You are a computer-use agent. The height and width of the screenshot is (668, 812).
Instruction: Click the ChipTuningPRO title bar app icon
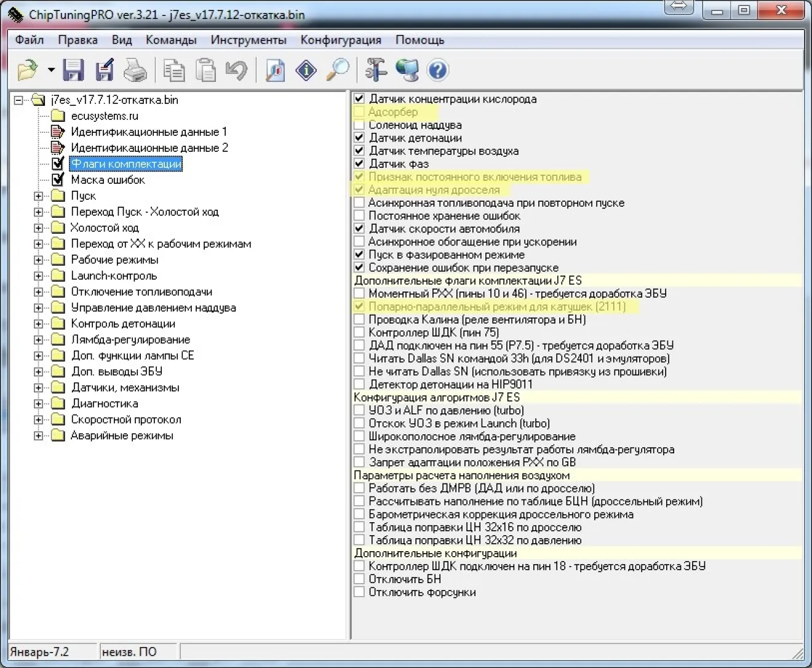point(15,14)
